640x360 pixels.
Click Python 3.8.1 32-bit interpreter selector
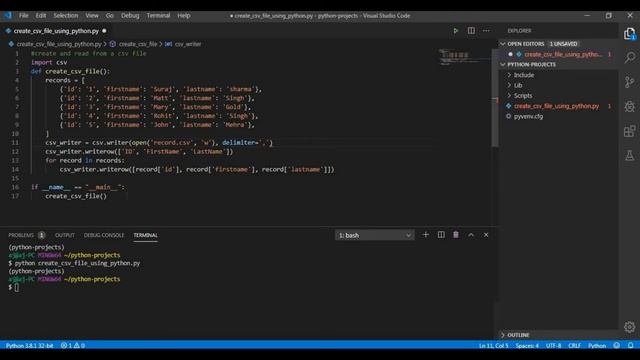click(29, 345)
